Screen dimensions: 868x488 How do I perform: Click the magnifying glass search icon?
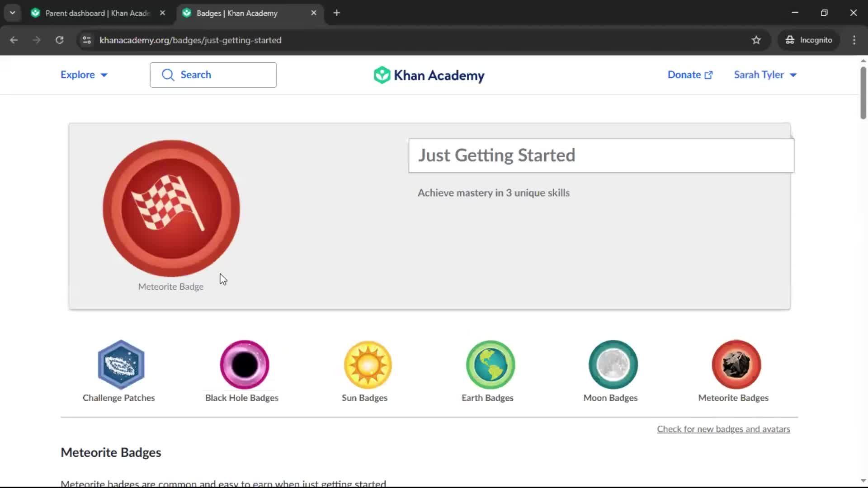tap(168, 75)
